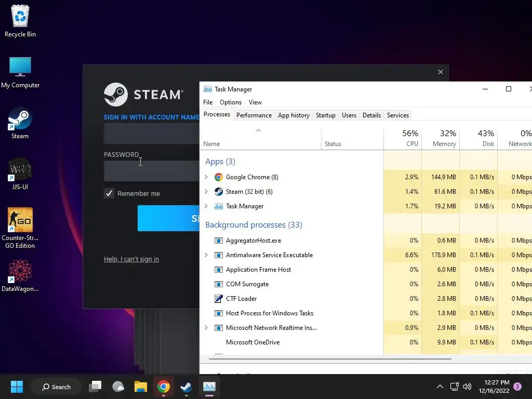Viewport: 532px width, 399px height.
Task: Switch to the App history tab
Action: (x=294, y=115)
